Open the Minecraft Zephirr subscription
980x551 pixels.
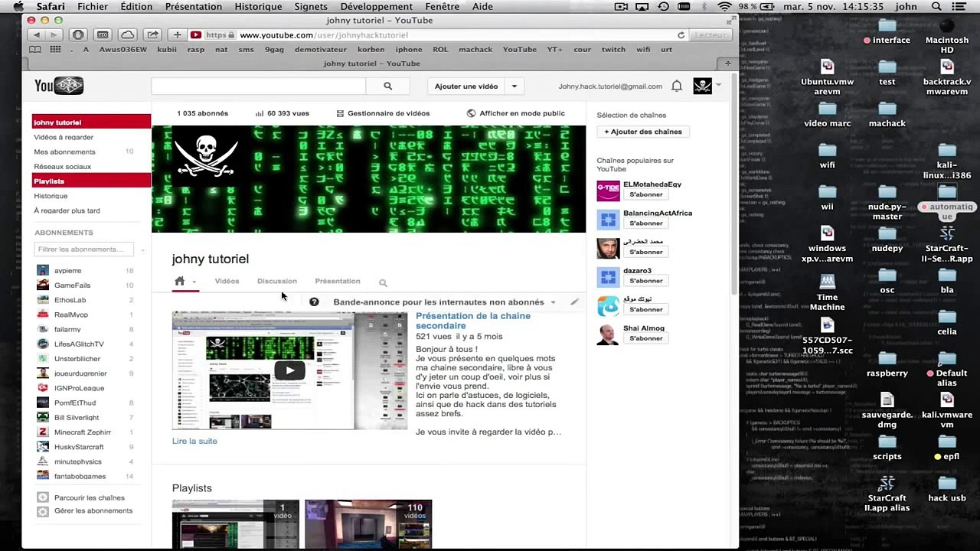tap(83, 432)
